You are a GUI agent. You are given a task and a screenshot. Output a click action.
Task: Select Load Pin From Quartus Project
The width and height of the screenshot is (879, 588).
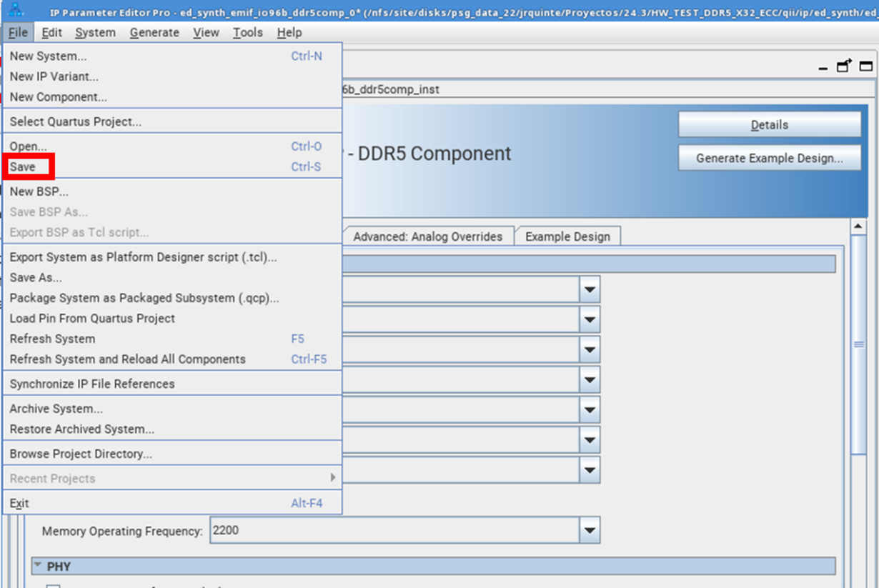172,319
